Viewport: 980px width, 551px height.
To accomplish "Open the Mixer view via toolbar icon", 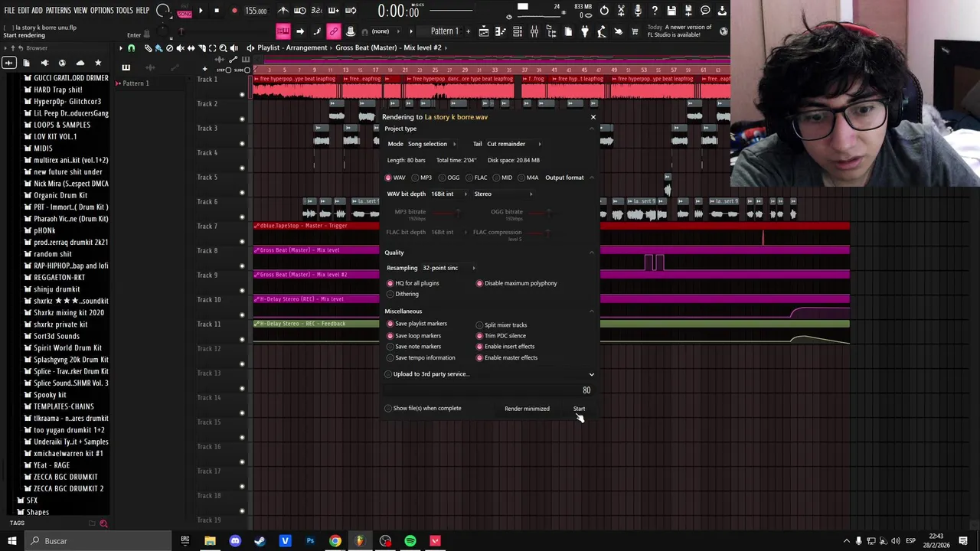I will [534, 31].
